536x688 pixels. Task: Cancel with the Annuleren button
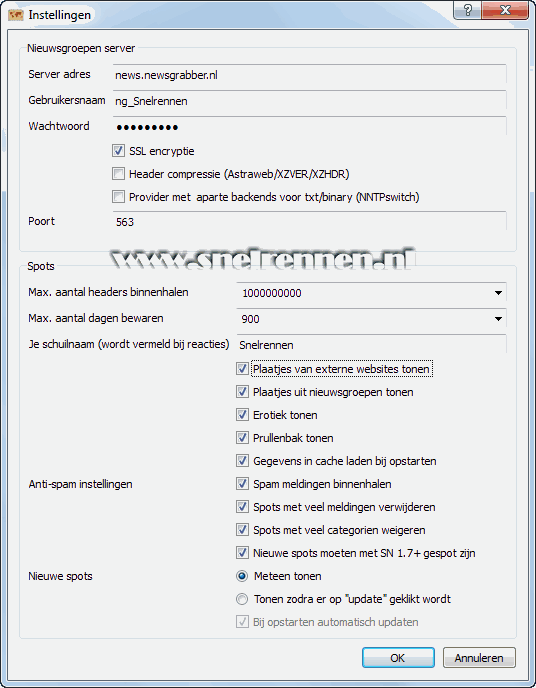point(479,658)
